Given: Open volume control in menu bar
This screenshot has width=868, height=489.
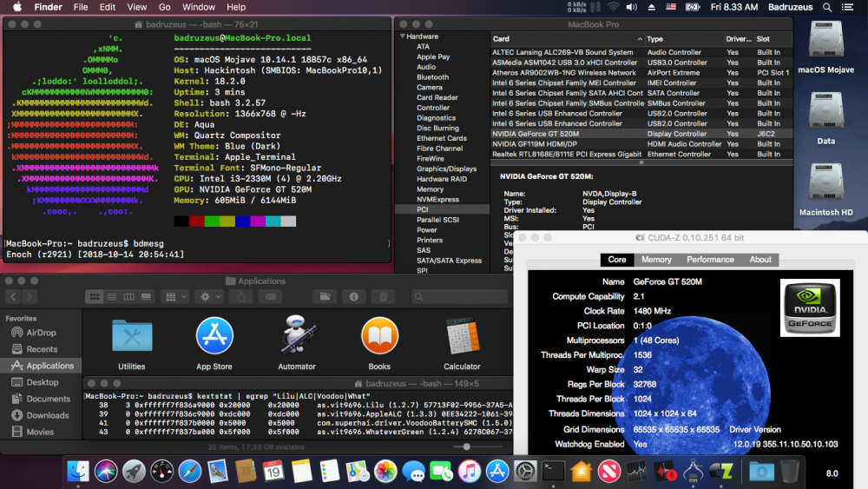Looking at the screenshot, I should pyautogui.click(x=632, y=7).
